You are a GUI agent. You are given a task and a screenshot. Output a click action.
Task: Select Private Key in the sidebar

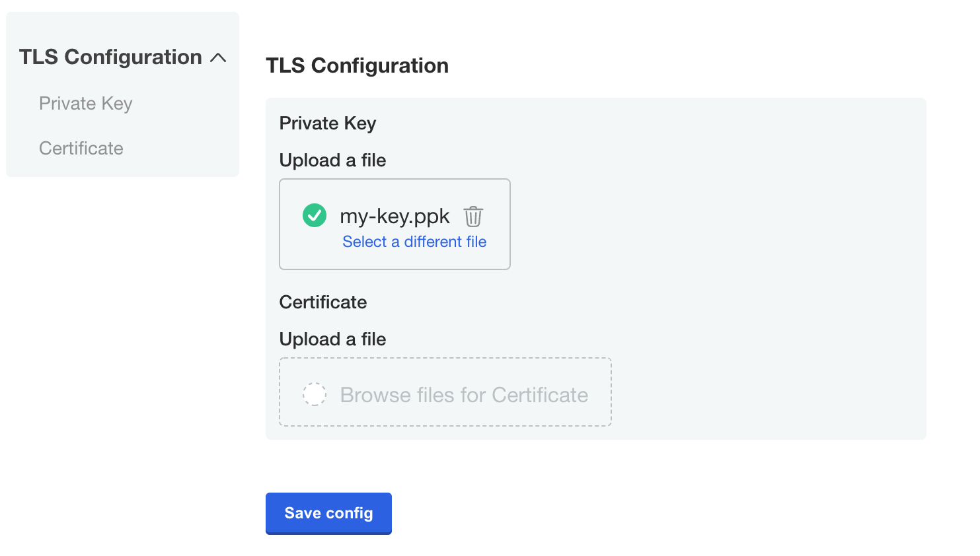[85, 104]
